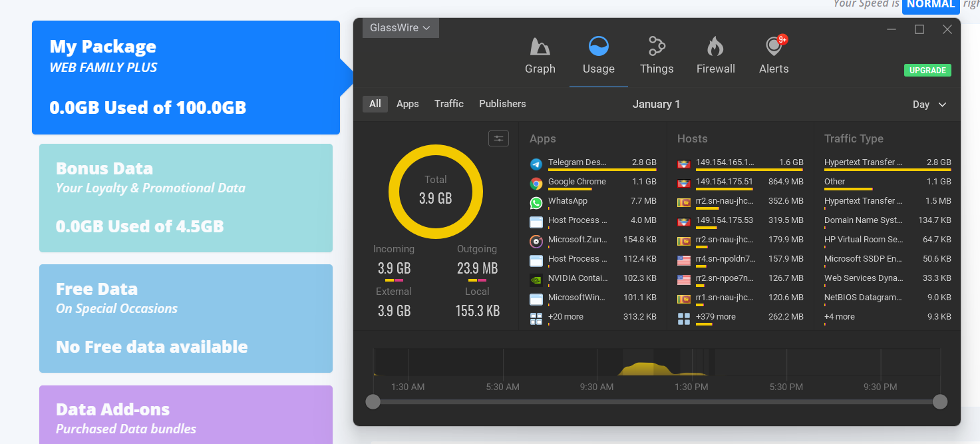This screenshot has width=980, height=444.
Task: Click the Microsoft.Zune app icon
Action: (x=536, y=241)
